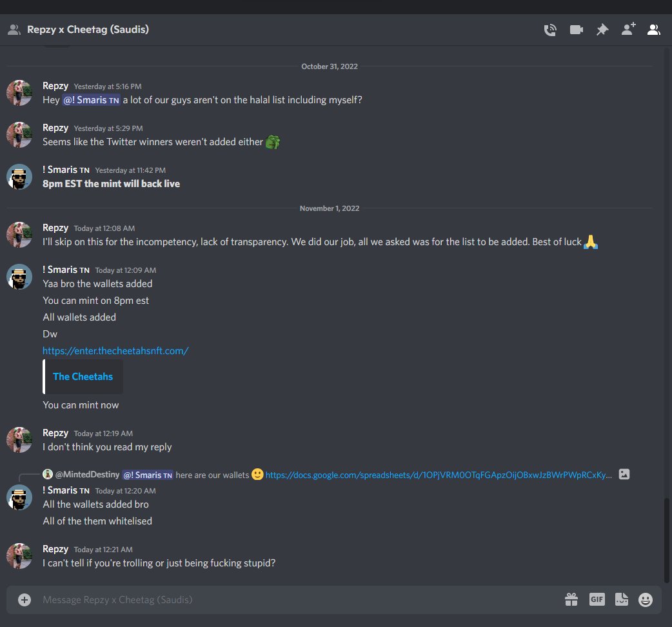672x627 pixels.
Task: Click message '8pm EST the mint will back live'
Action: [x=111, y=184]
